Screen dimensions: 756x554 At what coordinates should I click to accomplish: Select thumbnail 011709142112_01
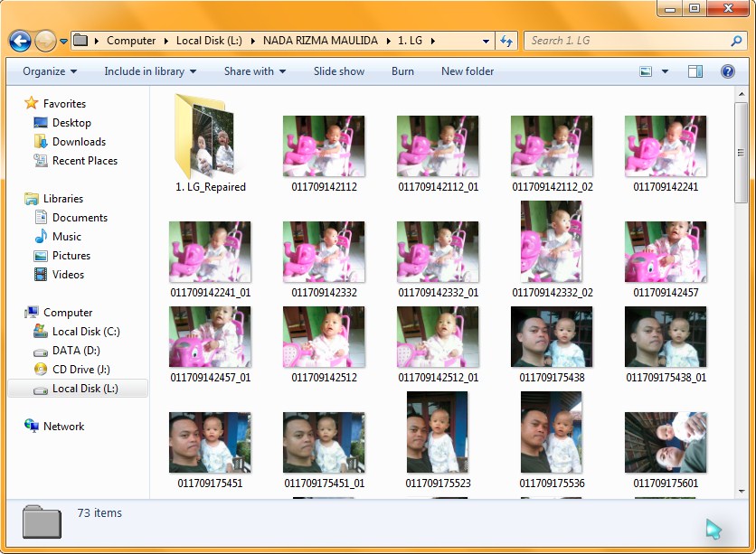coord(438,146)
